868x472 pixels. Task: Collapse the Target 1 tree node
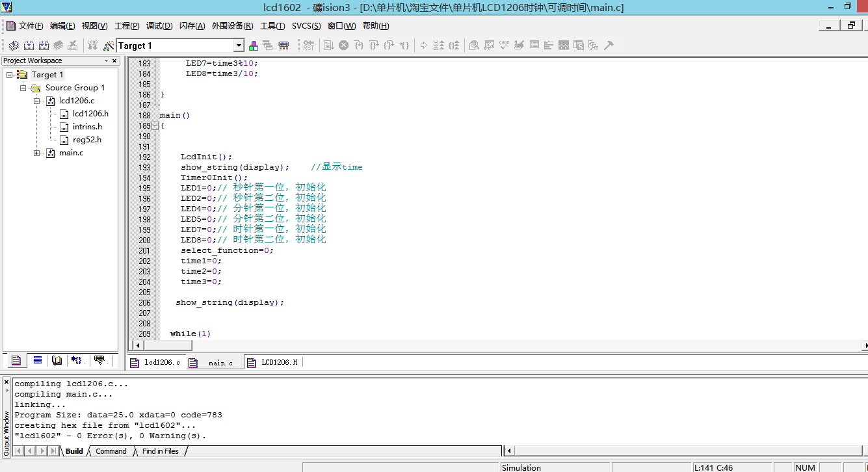coord(10,75)
